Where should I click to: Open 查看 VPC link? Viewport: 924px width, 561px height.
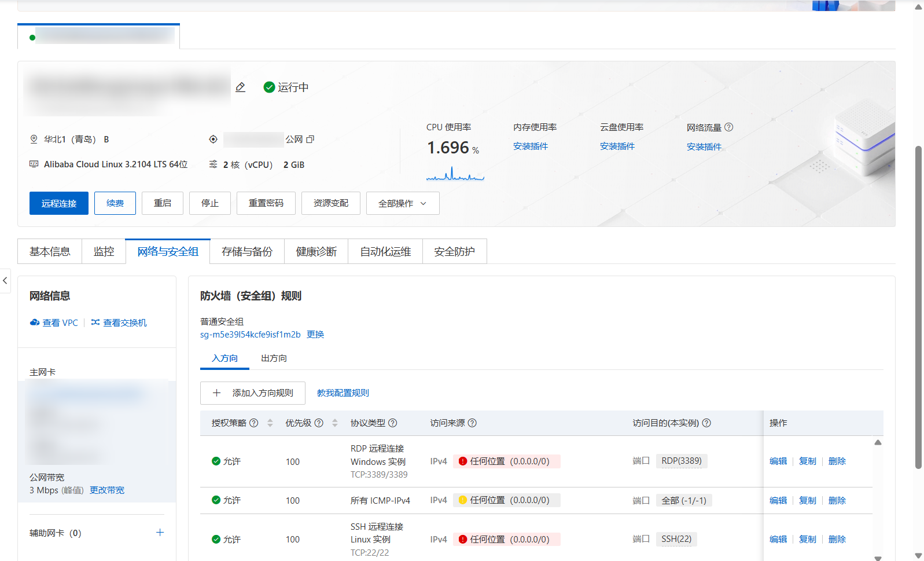(54, 323)
